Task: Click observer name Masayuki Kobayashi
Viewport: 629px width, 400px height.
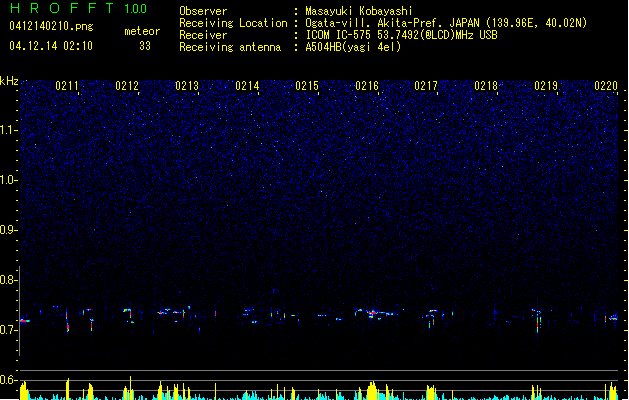Action: [359, 11]
